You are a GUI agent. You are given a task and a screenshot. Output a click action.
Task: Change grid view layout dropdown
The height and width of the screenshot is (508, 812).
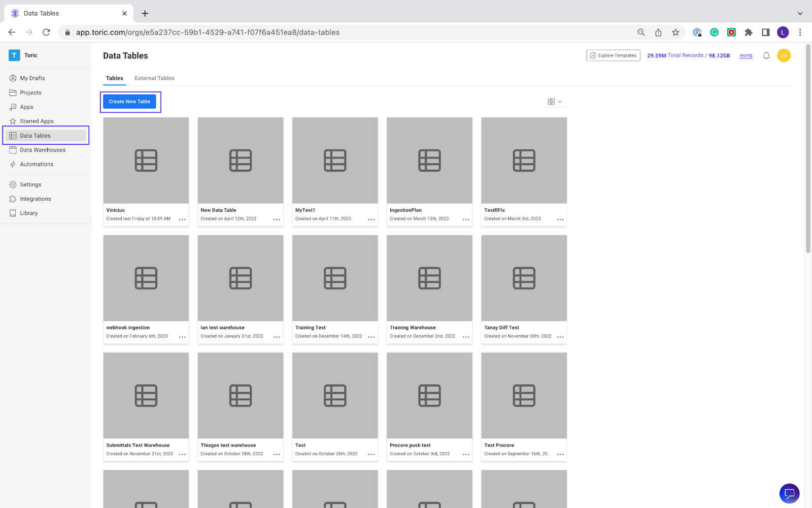click(x=555, y=102)
